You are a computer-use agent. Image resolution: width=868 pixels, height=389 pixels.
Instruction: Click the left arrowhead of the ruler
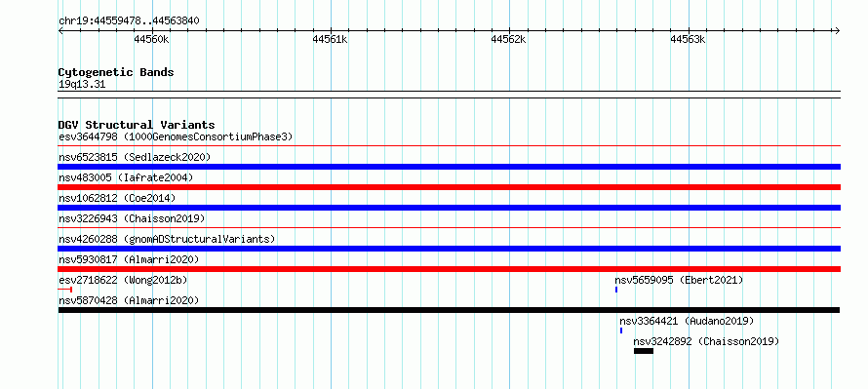click(60, 31)
